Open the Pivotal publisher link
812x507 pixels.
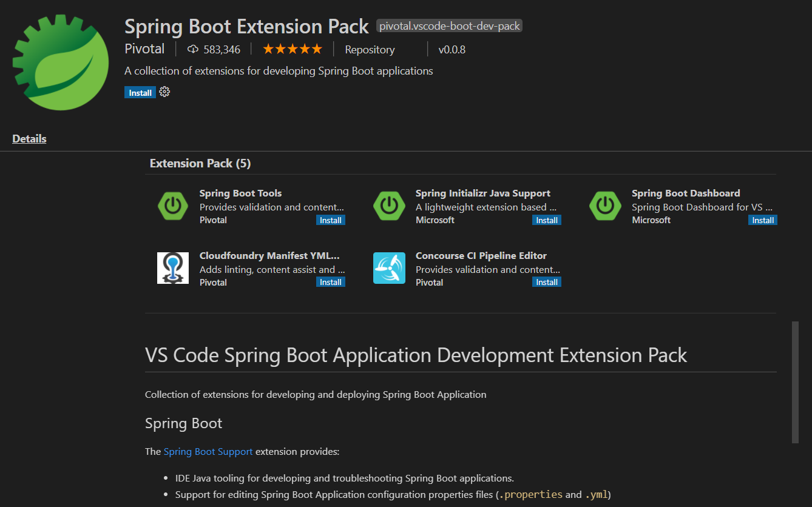click(144, 49)
